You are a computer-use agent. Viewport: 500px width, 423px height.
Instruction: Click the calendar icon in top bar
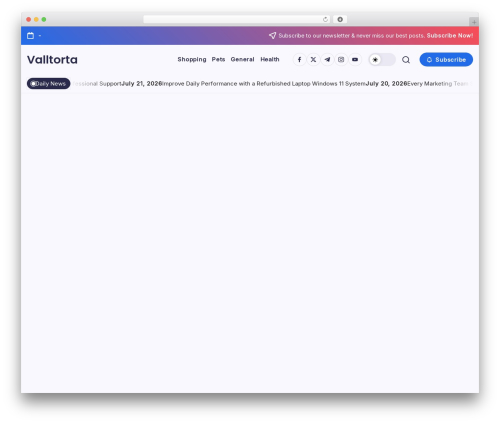[x=30, y=36]
